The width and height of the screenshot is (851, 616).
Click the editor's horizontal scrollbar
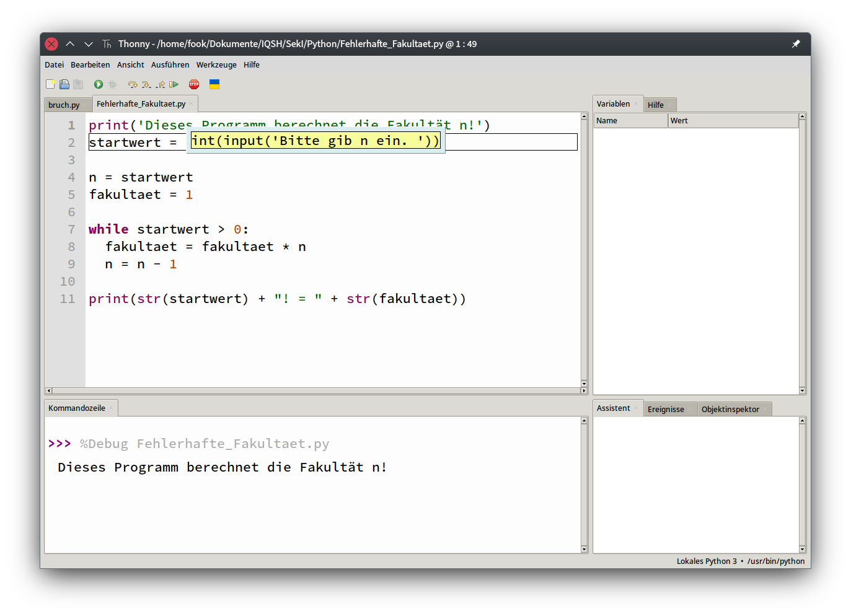tap(317, 390)
